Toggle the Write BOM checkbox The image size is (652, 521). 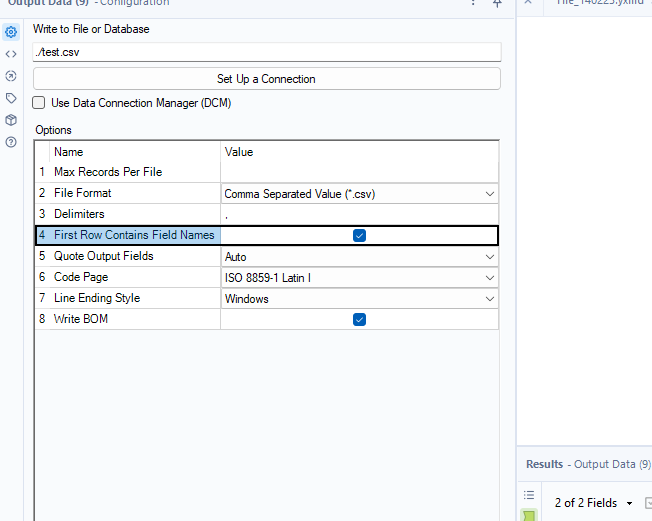[359, 319]
